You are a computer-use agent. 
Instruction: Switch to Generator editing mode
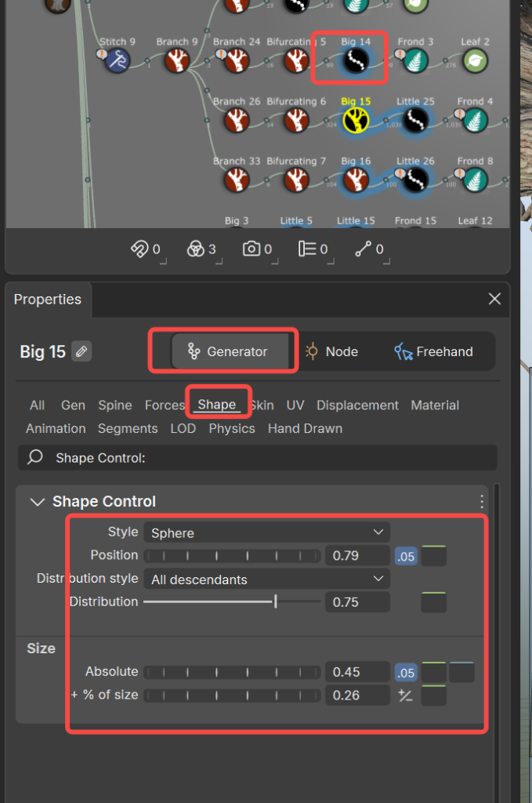click(x=230, y=351)
